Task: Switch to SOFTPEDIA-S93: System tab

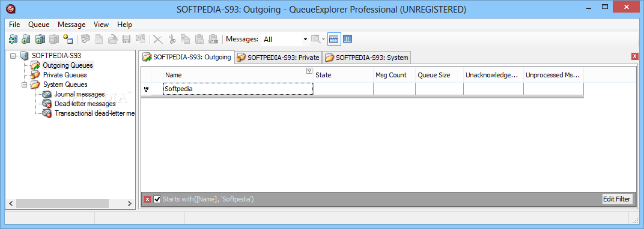Action: 366,58
